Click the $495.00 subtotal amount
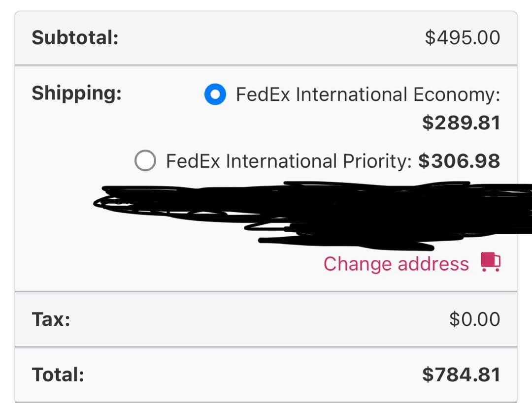Viewport: 532px width, 403px height. pos(463,37)
